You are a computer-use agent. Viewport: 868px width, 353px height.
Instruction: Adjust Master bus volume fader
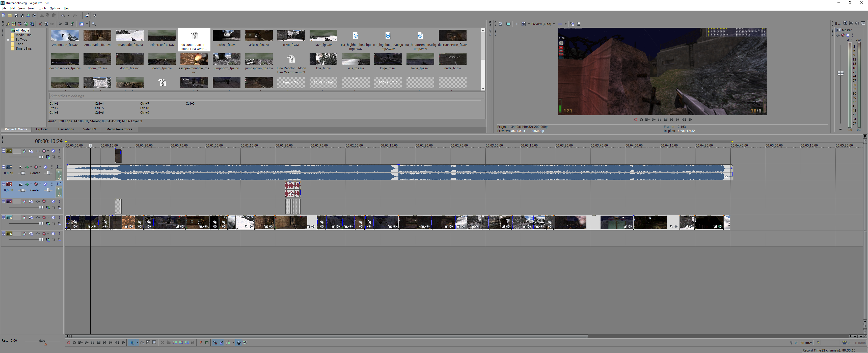[840, 73]
